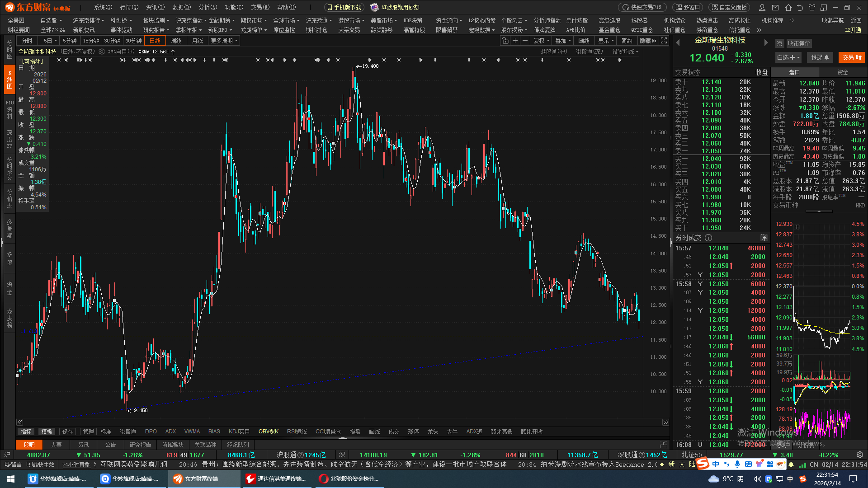This screenshot has width=868, height=488.
Task: Switch to the 资金 tab in quote panel
Action: 843,72
